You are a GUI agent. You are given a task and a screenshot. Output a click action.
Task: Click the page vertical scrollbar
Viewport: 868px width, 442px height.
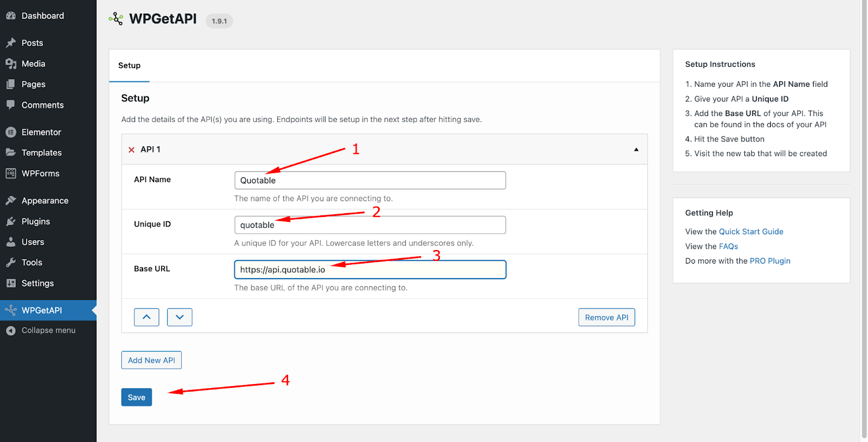(x=864, y=219)
